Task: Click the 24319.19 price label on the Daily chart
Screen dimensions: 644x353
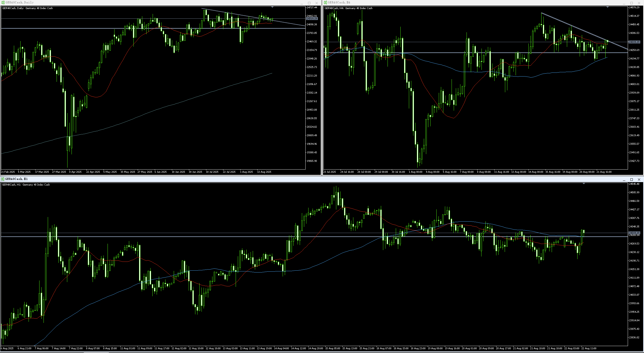Action: pyautogui.click(x=312, y=19)
